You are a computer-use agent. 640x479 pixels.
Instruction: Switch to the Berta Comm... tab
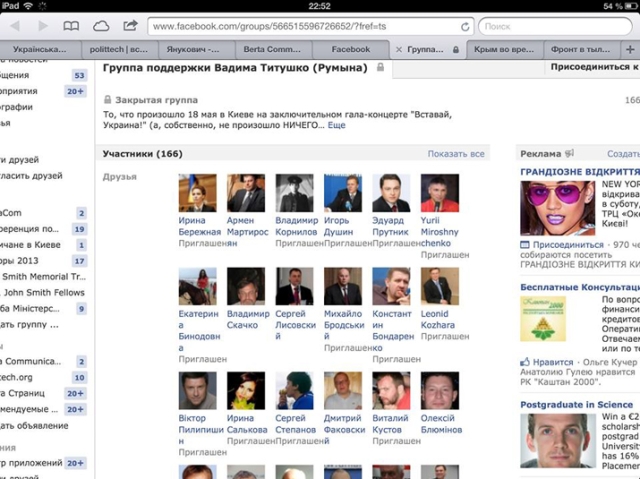[x=273, y=48]
